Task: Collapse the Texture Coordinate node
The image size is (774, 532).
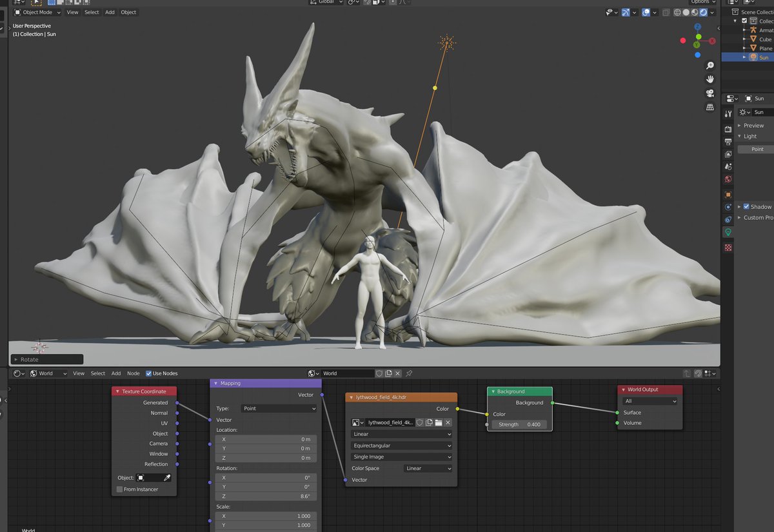Action: tap(117, 391)
